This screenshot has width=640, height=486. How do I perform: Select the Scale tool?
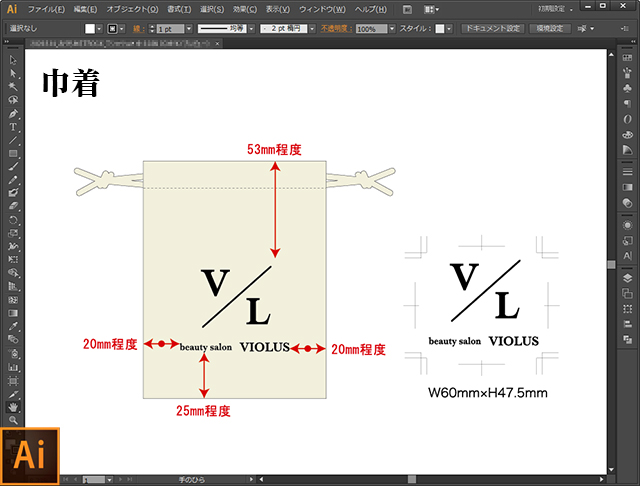pos(13,233)
